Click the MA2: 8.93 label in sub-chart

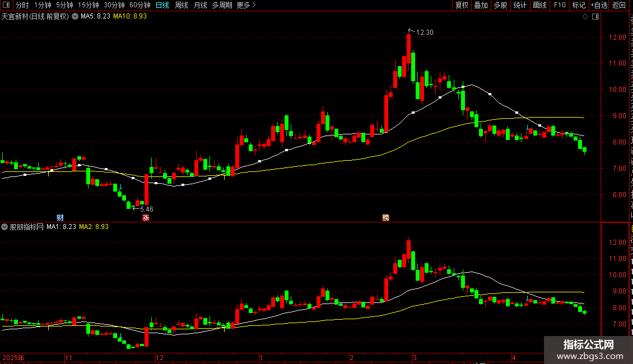(94, 227)
